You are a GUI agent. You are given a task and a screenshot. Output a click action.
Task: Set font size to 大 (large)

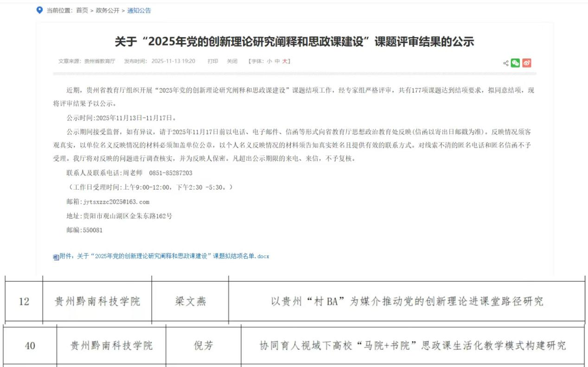click(x=285, y=61)
